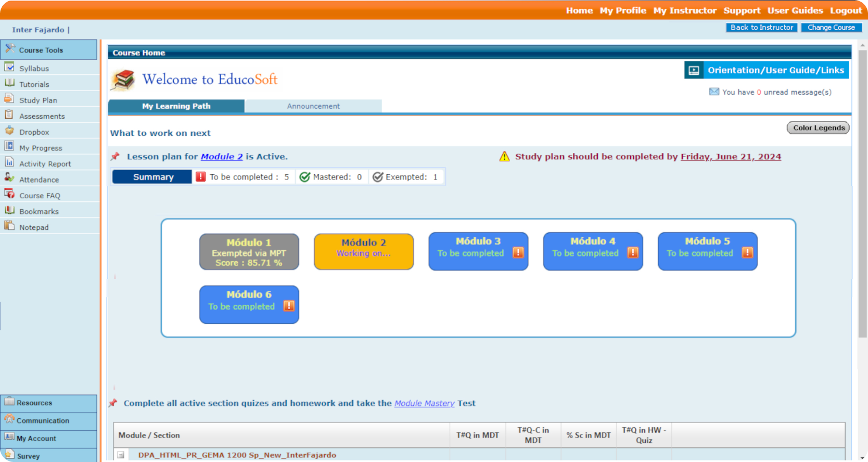Click the Tutorials book icon
The height and width of the screenshot is (462, 868).
point(9,83)
